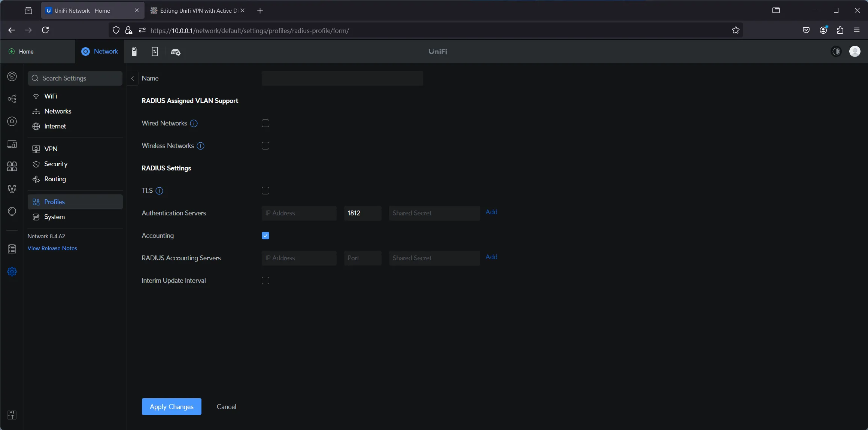The height and width of the screenshot is (430, 868).
Task: Enable the TLS checkbox
Action: 265,191
